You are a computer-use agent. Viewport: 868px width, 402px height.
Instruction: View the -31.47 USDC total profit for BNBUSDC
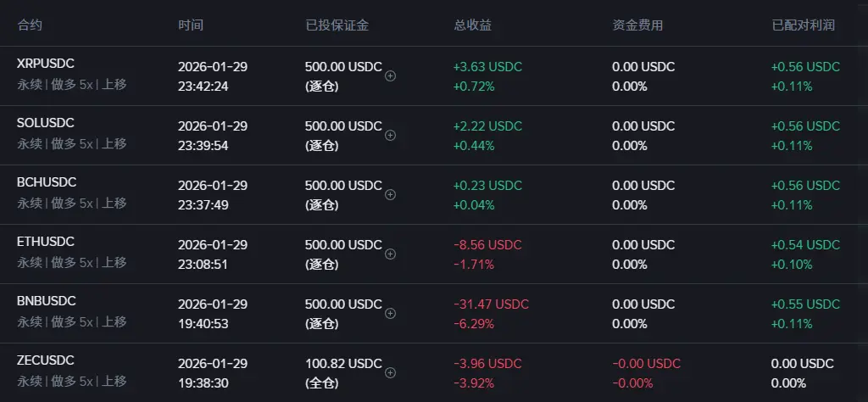click(491, 304)
